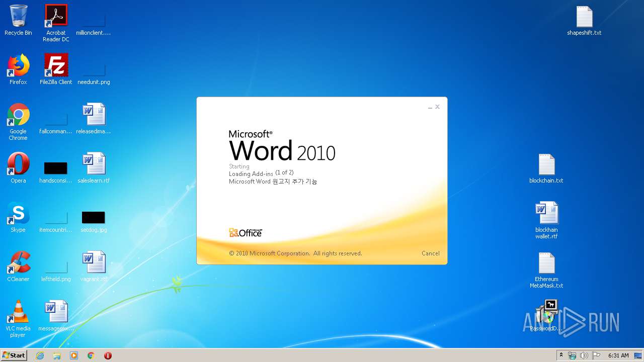The width and height of the screenshot is (644, 362).
Task: Select the fallcomman desktop file
Action: click(56, 123)
